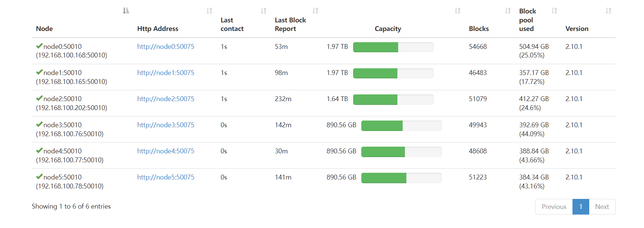Viewport: 644px width, 228px height.
Task: Select page 1 in pagination
Action: pos(581,207)
